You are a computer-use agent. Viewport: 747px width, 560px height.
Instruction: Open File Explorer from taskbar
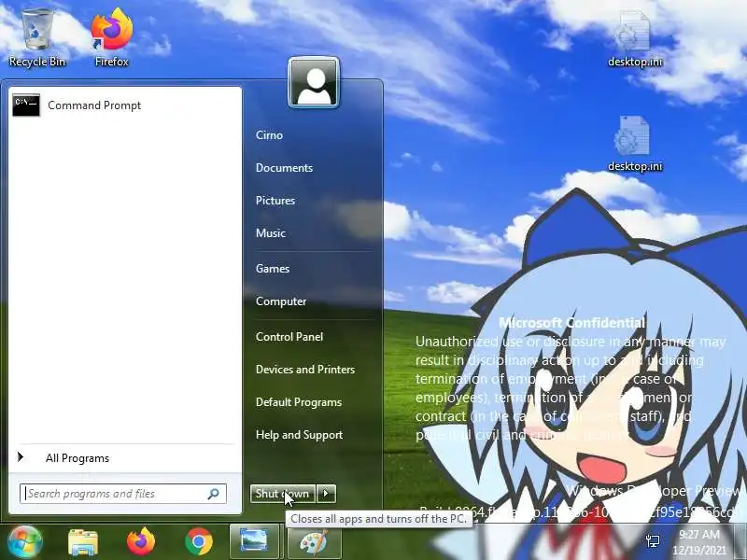click(83, 542)
